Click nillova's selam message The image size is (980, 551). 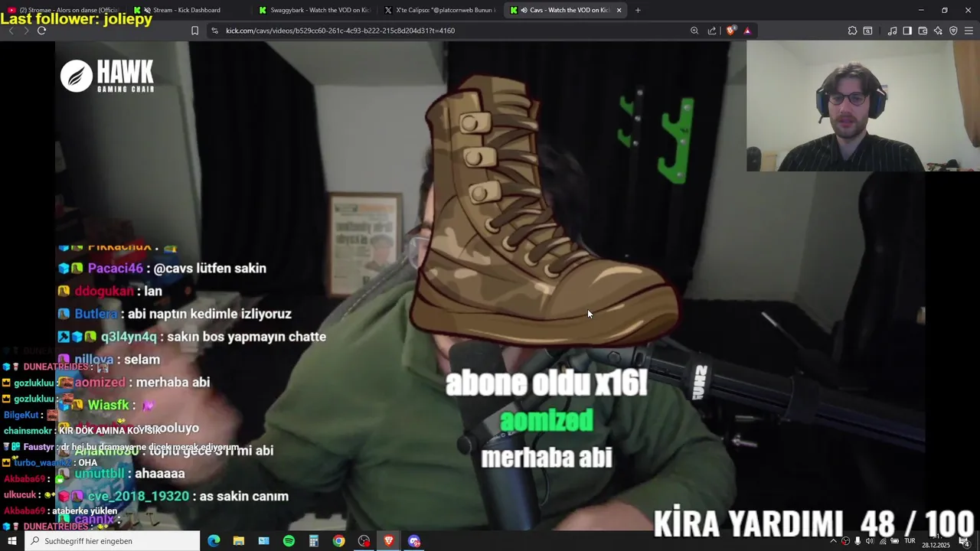click(109, 360)
